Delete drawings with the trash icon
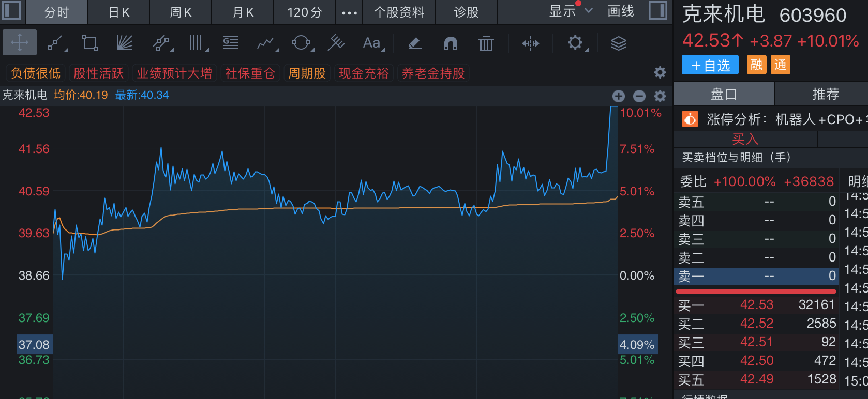868x399 pixels. click(x=486, y=43)
